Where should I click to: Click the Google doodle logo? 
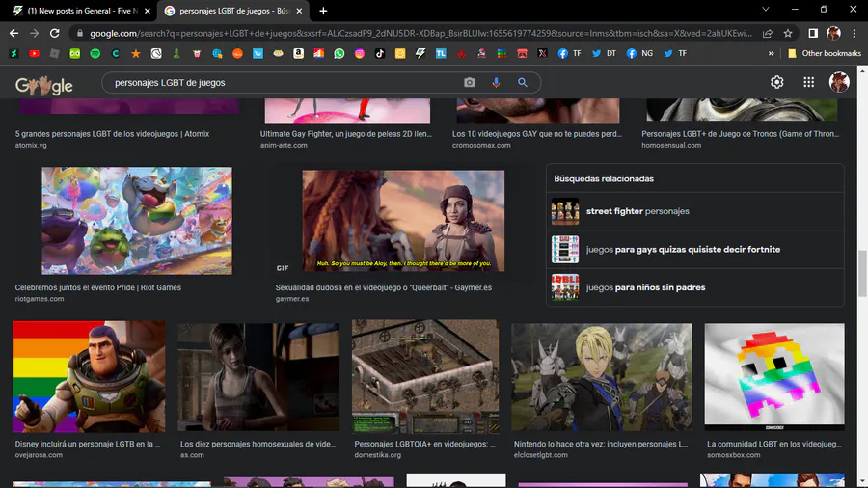coord(44,85)
